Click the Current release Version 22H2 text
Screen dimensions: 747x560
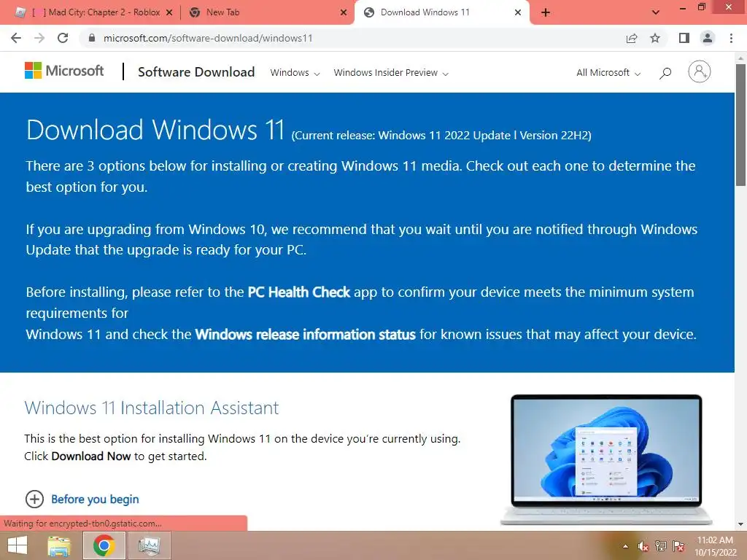[441, 136]
